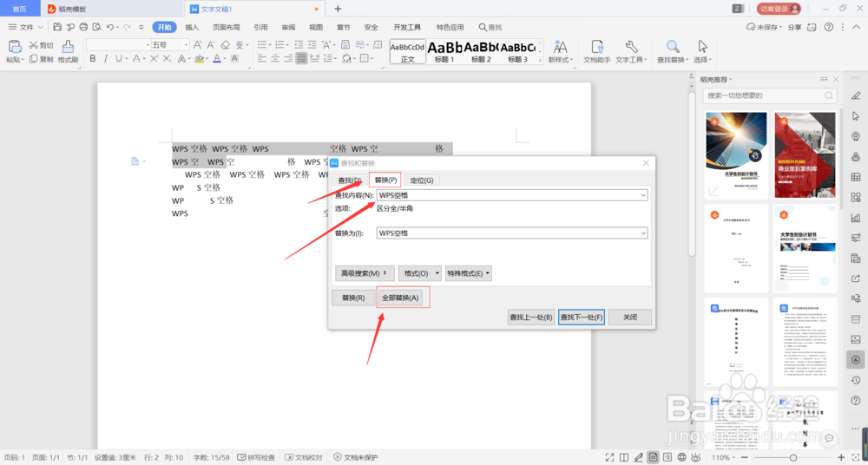Click the guest login (访客登录) button

tap(779, 9)
